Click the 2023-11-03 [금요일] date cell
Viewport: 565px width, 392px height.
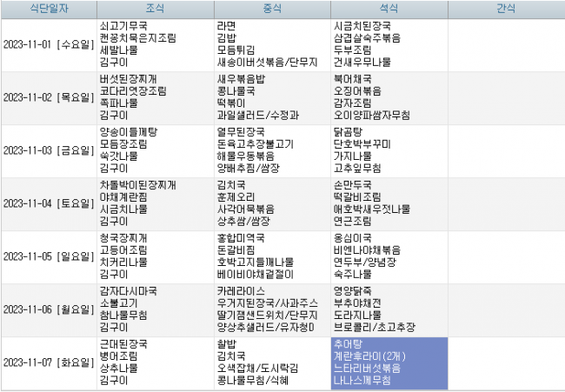pos(48,150)
